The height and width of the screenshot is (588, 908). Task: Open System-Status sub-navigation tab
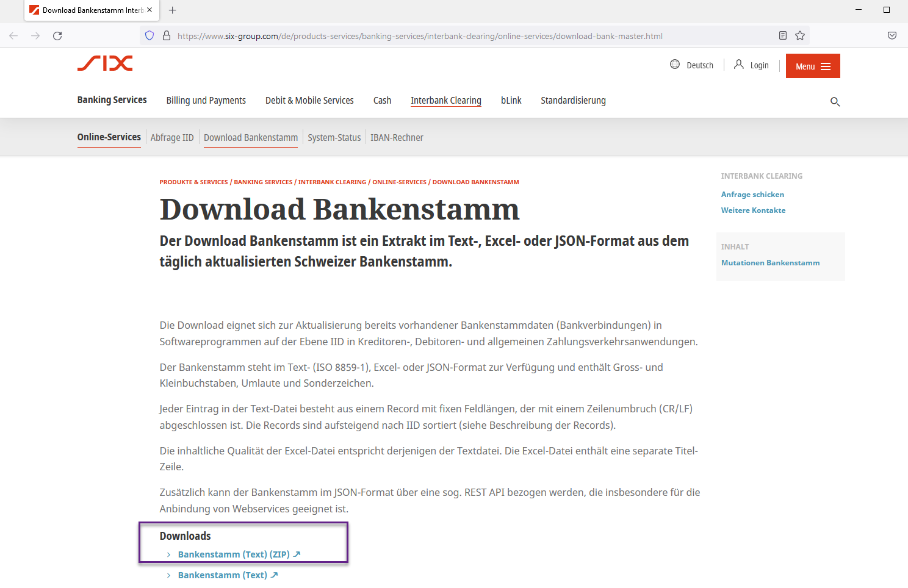pyautogui.click(x=334, y=138)
